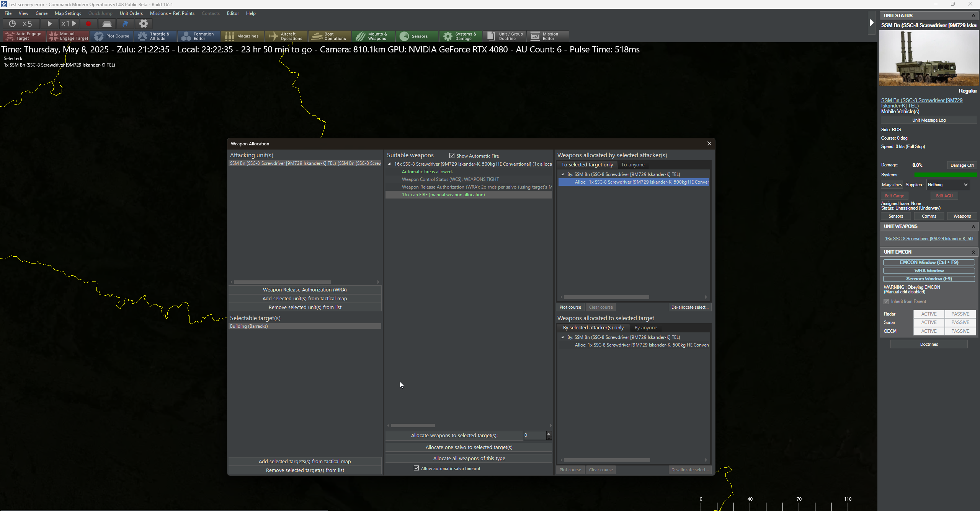Click the red record button in toolbar

coord(88,24)
